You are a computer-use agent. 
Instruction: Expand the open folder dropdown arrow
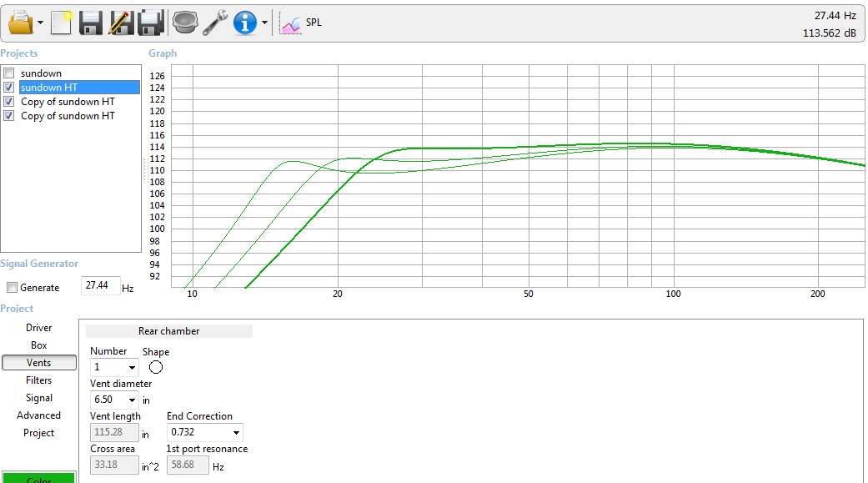click(40, 23)
